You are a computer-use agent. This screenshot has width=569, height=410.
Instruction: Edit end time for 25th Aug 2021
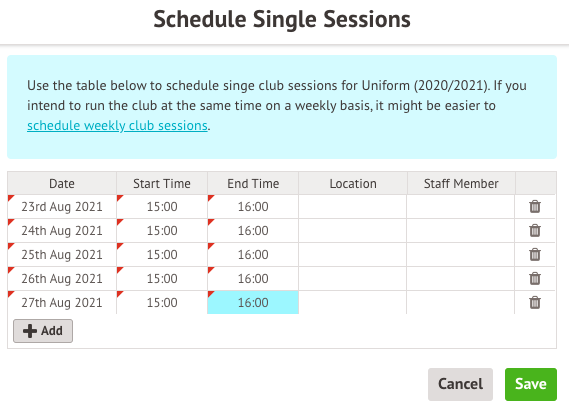tap(253, 254)
